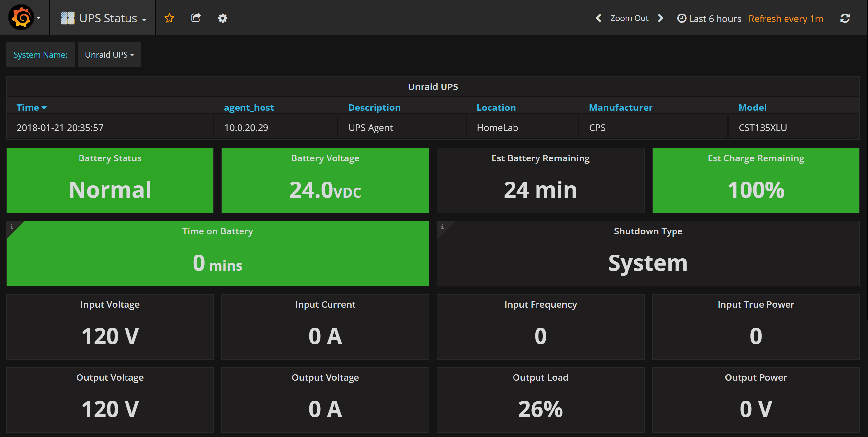Image resolution: width=868 pixels, height=437 pixels.
Task: Shift time range backward with left chevron
Action: click(x=599, y=18)
